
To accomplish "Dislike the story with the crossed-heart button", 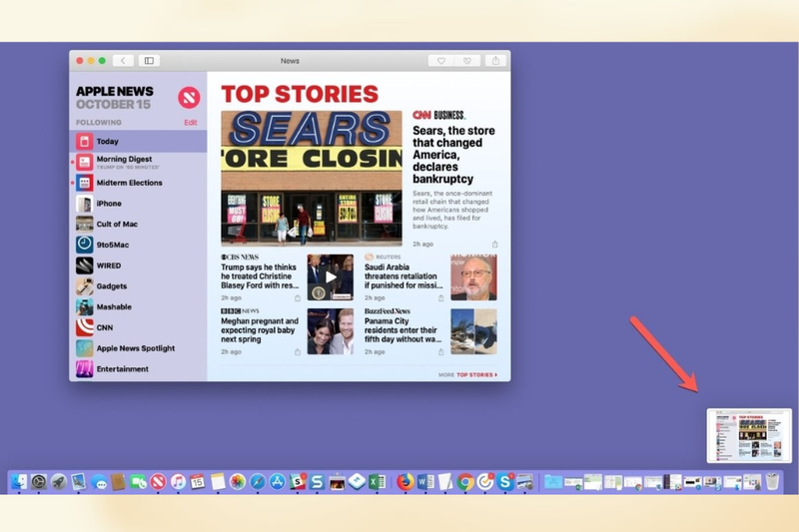I will coord(467,61).
